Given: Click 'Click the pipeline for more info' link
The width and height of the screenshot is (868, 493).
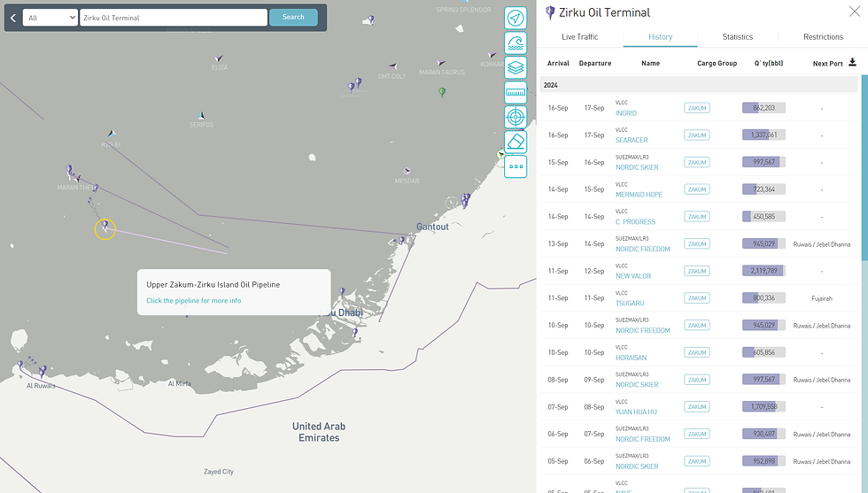Looking at the screenshot, I should (x=194, y=300).
